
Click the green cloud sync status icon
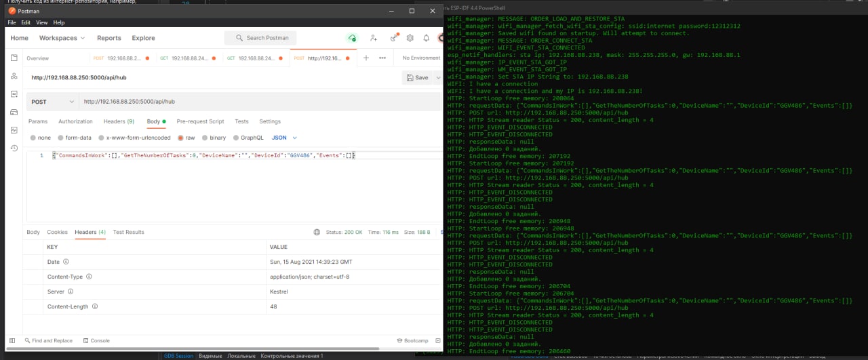351,38
